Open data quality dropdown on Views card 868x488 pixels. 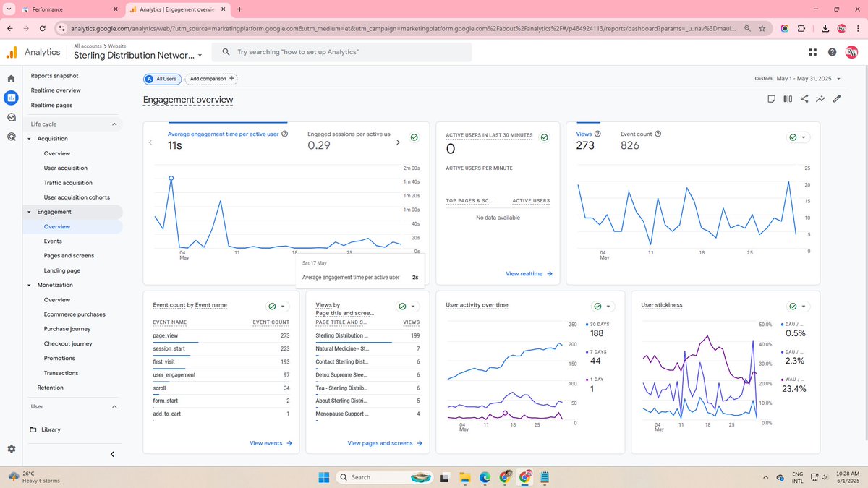(798, 137)
